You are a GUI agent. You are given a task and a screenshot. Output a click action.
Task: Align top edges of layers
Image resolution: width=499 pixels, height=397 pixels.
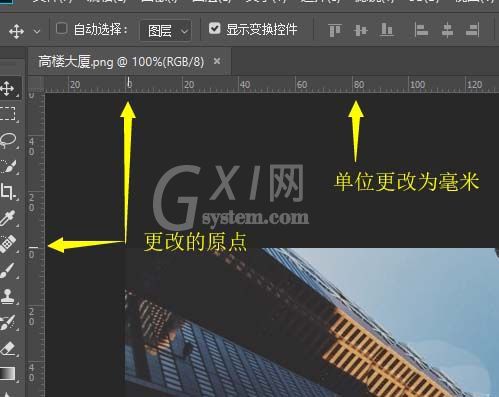[x=335, y=30]
